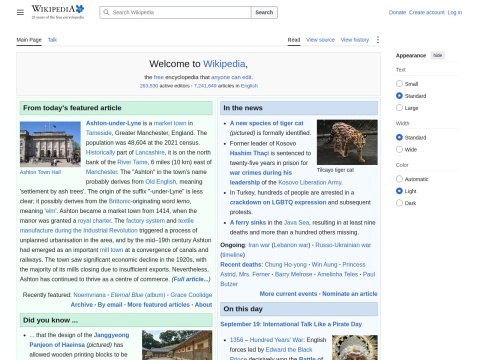
Task: Click the Log in link
Action: (x=455, y=12)
